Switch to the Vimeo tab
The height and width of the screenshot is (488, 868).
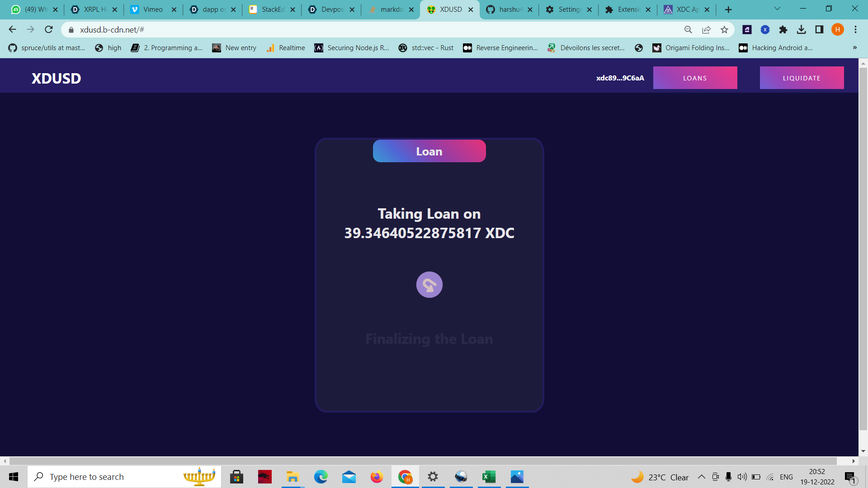click(152, 9)
